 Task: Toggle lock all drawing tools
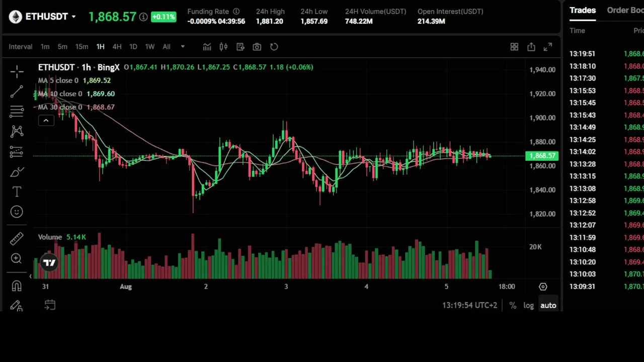[17, 306]
